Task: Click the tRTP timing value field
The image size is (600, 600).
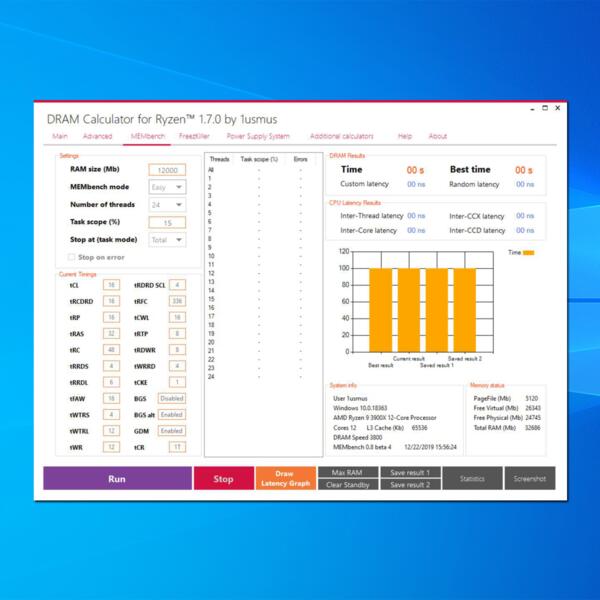Action: pos(177,333)
